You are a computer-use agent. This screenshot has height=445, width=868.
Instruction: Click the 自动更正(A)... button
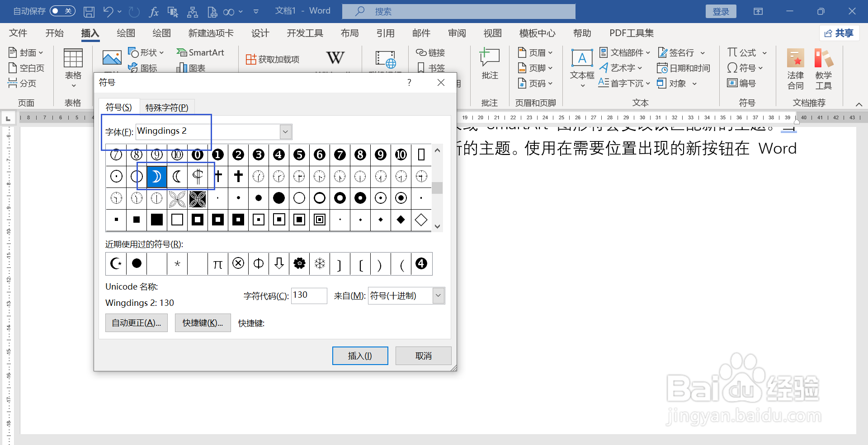(137, 323)
